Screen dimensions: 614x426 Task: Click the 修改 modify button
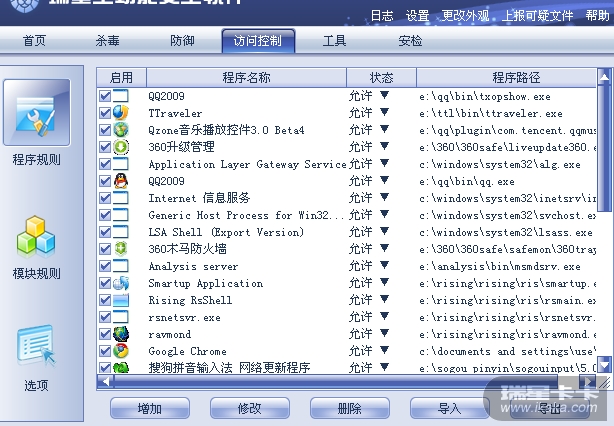[x=250, y=408]
